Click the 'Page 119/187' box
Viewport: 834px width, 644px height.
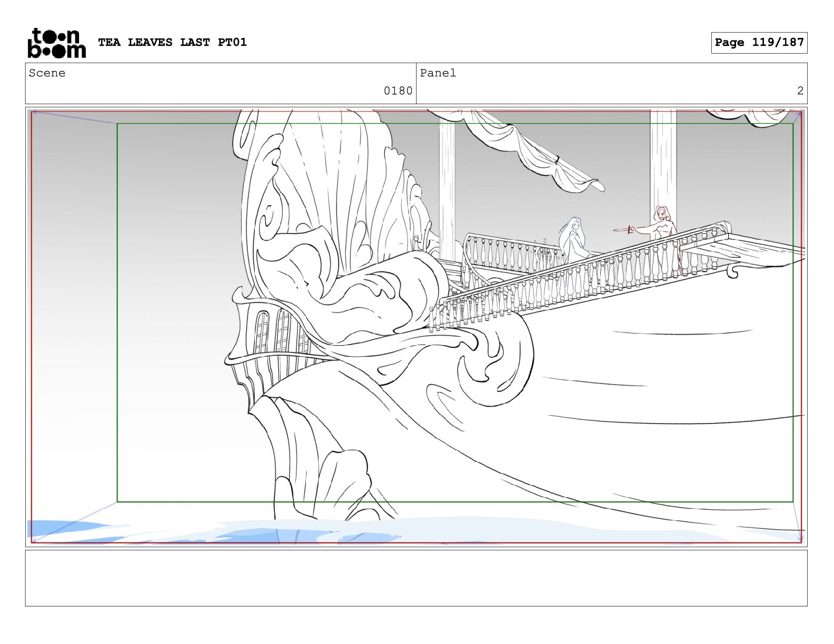pyautogui.click(x=759, y=43)
